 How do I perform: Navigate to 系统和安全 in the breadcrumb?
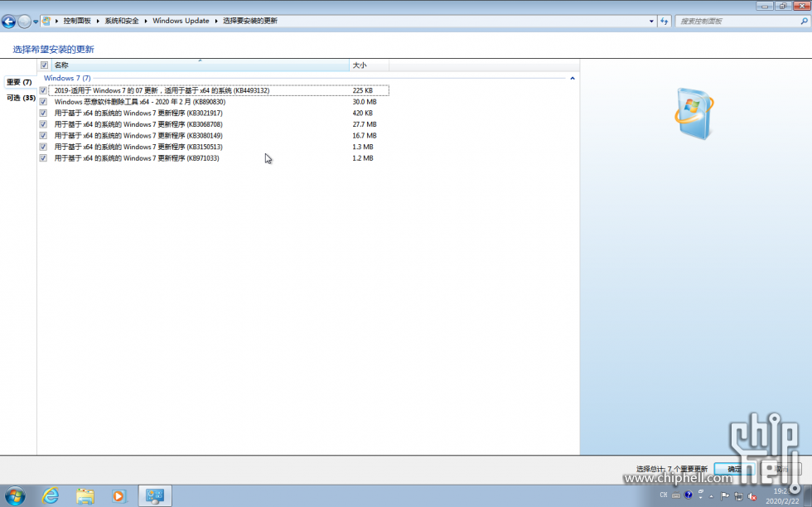(122, 21)
